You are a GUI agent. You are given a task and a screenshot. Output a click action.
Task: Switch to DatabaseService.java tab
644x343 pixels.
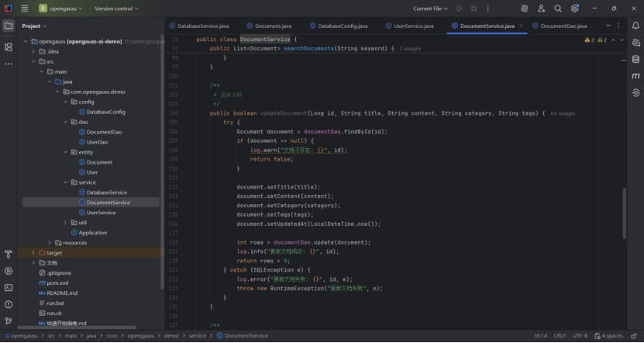199,26
